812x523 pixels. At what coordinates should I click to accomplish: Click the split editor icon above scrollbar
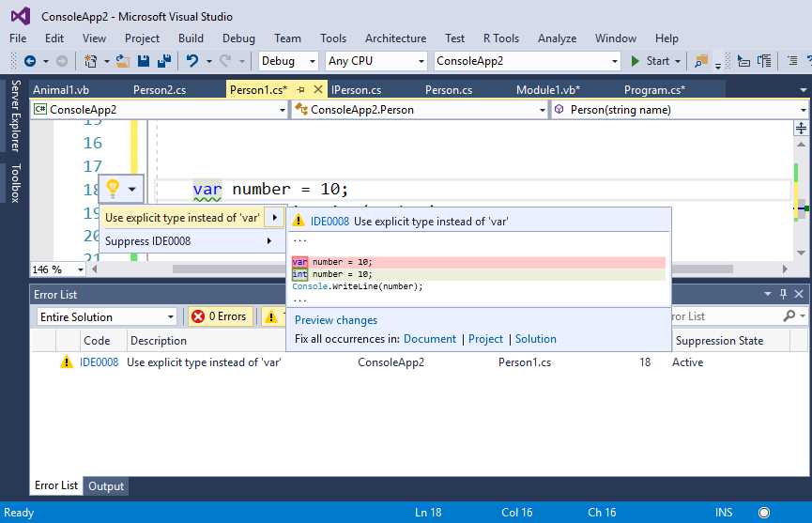pos(801,128)
